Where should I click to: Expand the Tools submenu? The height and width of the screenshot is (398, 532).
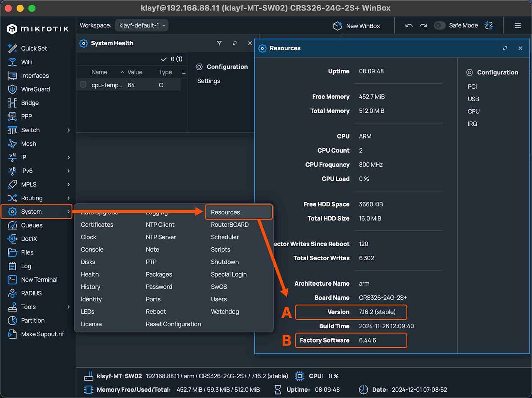(x=69, y=307)
